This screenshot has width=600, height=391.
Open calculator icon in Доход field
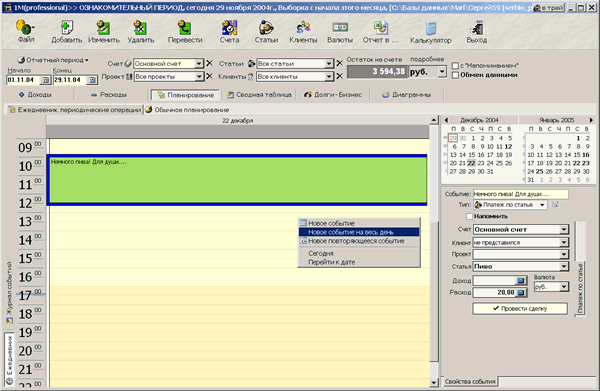click(520, 281)
